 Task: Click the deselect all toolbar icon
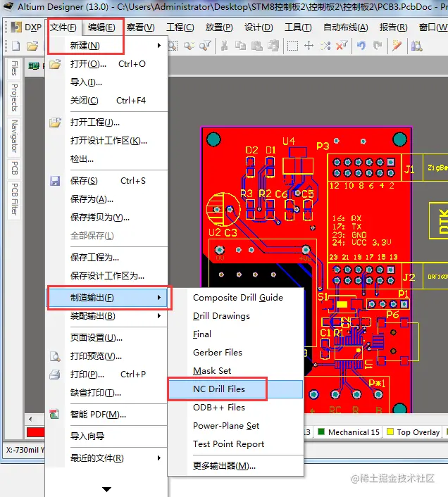[325, 46]
